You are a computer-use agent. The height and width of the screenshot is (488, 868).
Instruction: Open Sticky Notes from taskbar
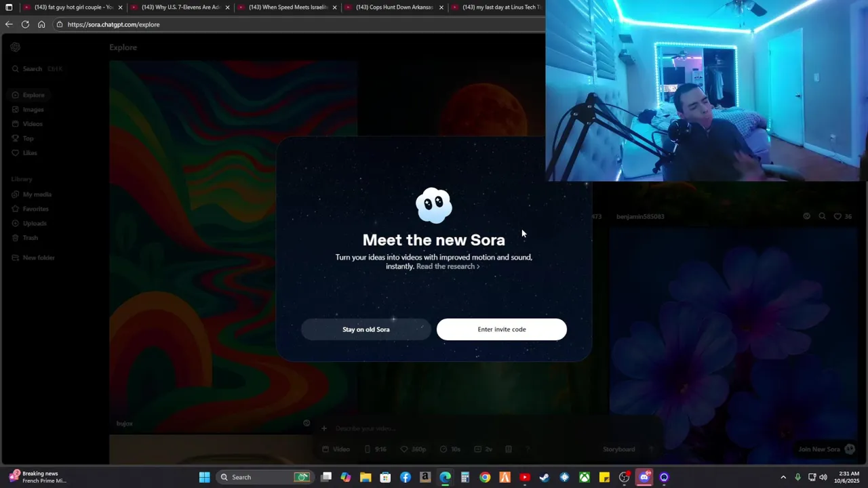[604, 477]
